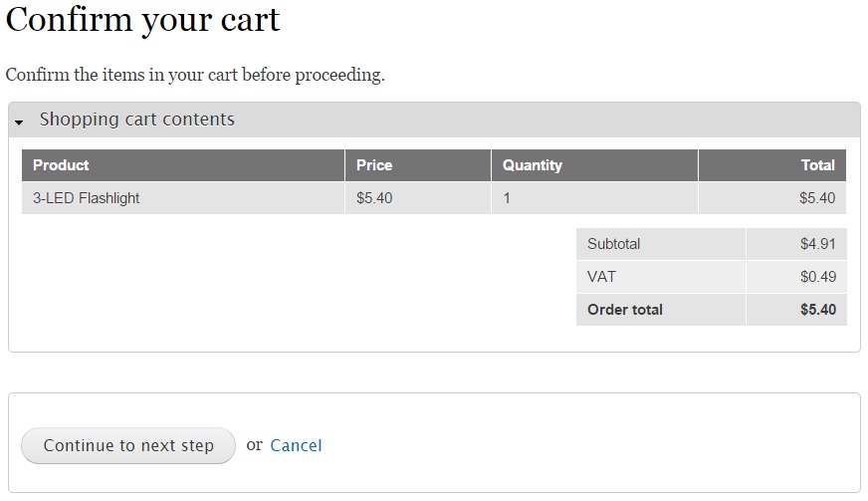Click the Order total amount $5.40

click(817, 309)
